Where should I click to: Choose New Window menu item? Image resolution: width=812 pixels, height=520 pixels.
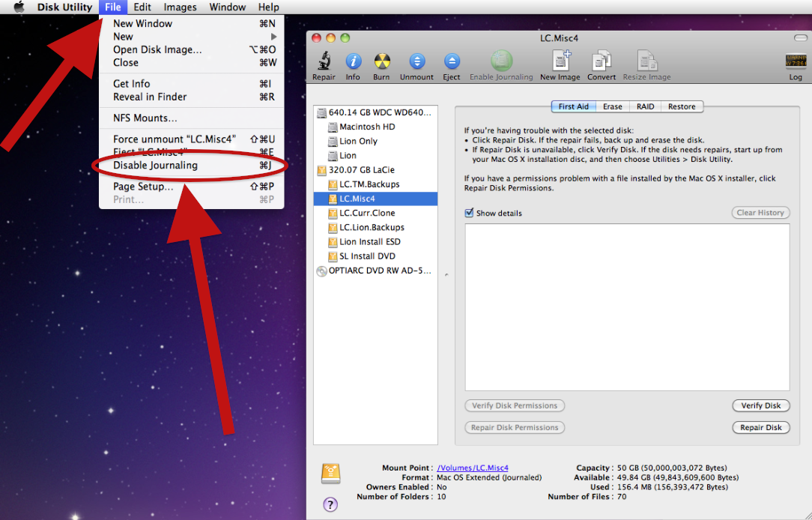pos(192,23)
